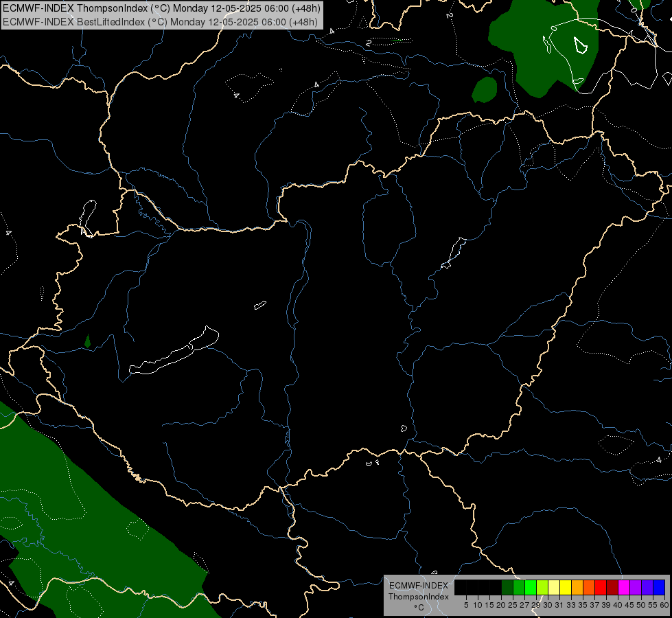Select the dark red 39-40 legend swatch

pyautogui.click(x=612, y=587)
